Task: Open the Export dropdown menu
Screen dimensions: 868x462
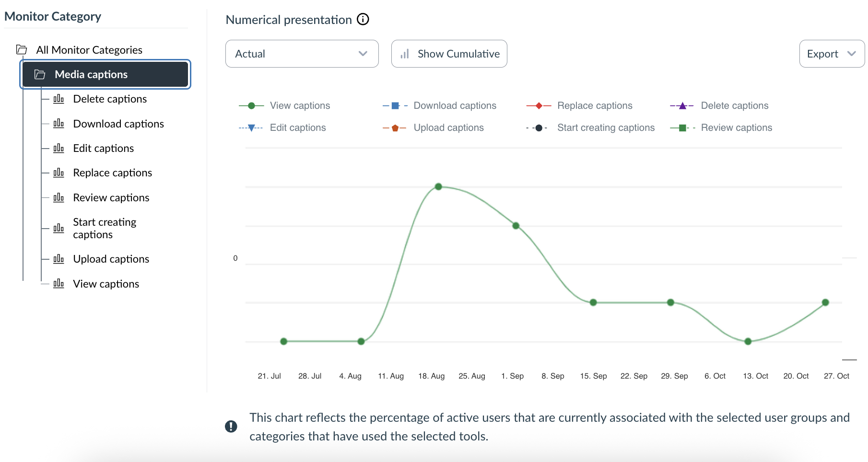Action: click(x=831, y=54)
